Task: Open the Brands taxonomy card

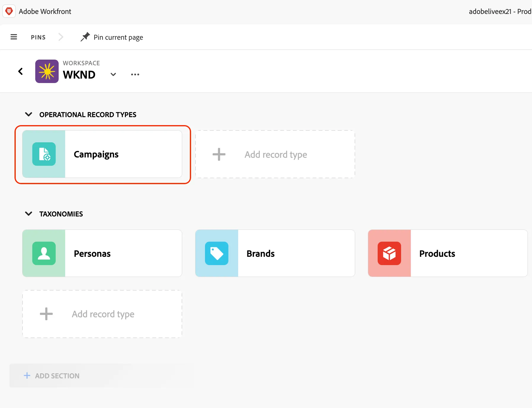Action: click(x=275, y=253)
